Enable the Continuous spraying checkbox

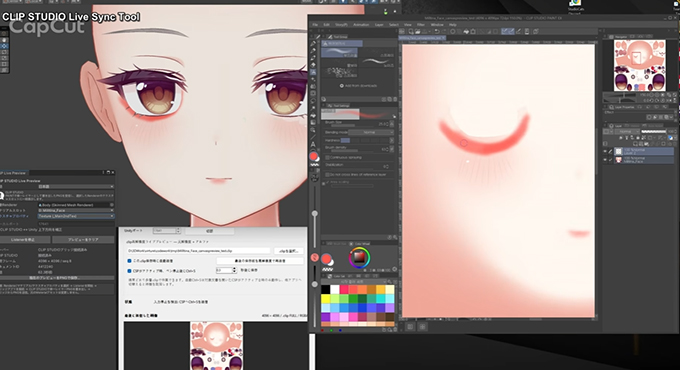(327, 157)
